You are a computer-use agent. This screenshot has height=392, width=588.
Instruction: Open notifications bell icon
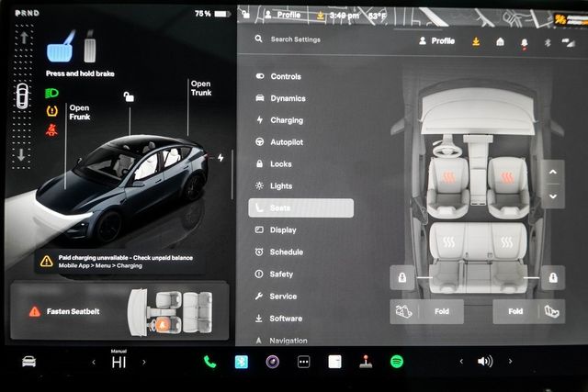pyautogui.click(x=525, y=43)
